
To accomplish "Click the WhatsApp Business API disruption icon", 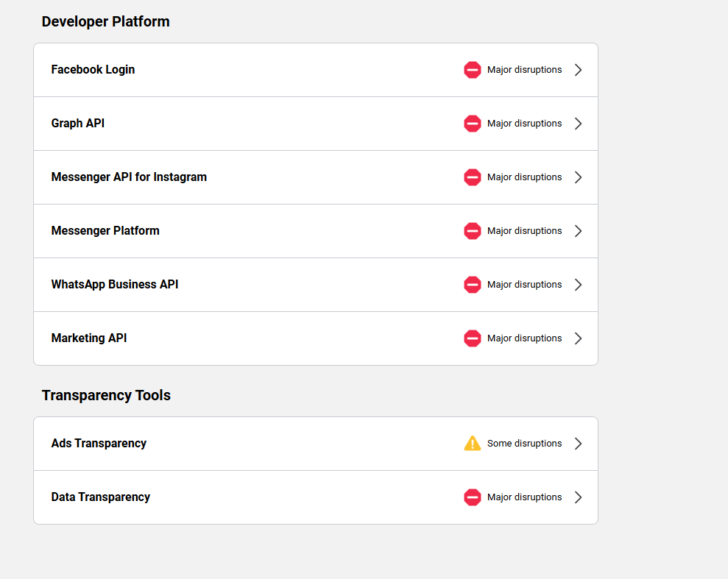I will [x=472, y=285].
